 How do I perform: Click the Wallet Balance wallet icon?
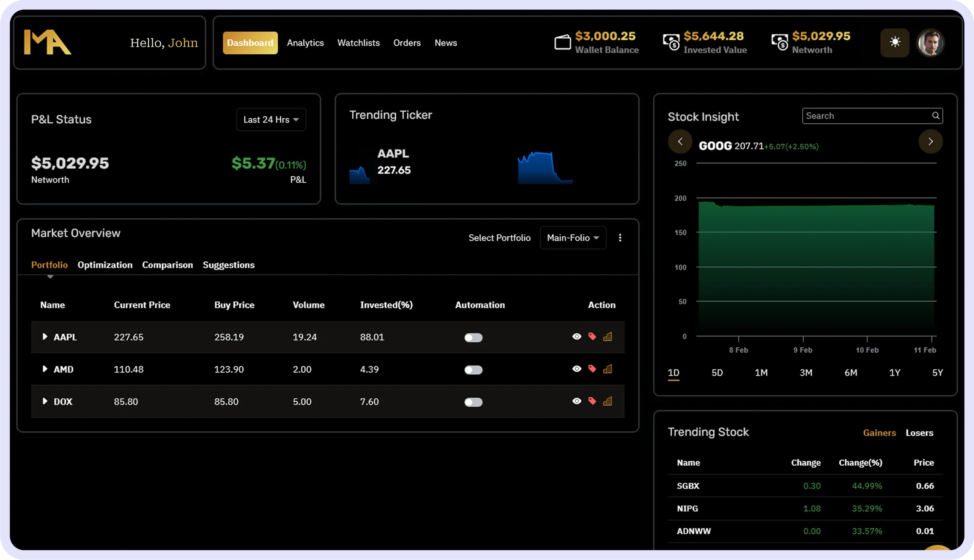pos(562,42)
